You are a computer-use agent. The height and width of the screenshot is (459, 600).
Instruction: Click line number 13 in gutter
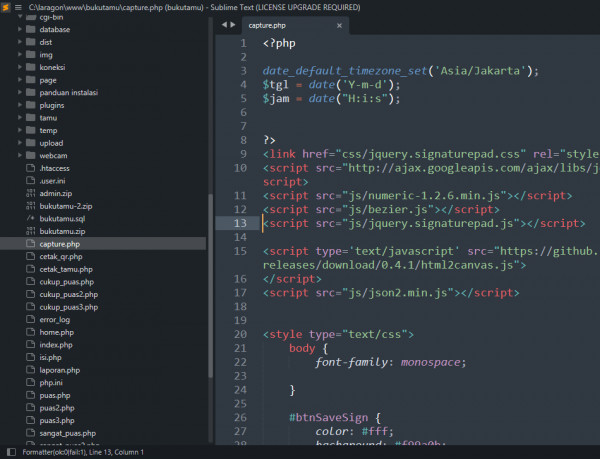click(x=240, y=223)
